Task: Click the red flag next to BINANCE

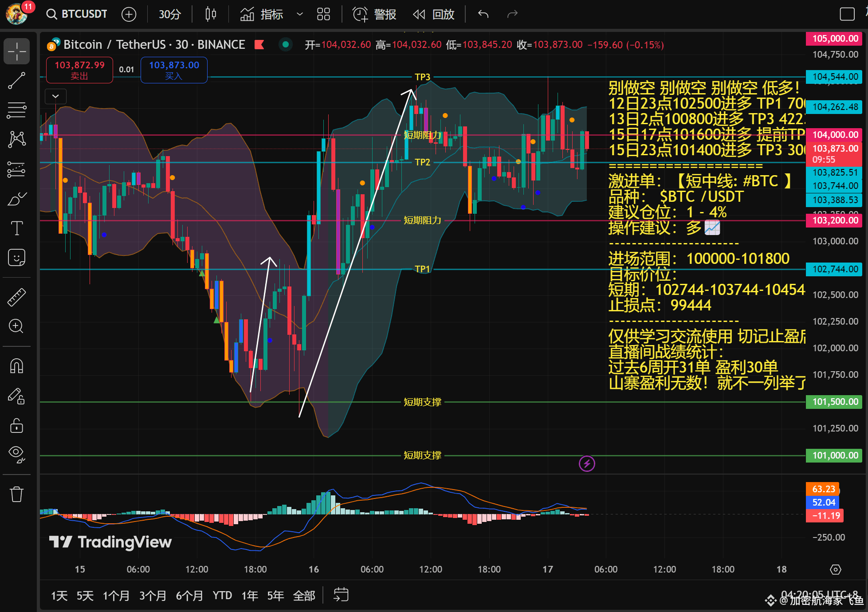Action: pos(259,44)
